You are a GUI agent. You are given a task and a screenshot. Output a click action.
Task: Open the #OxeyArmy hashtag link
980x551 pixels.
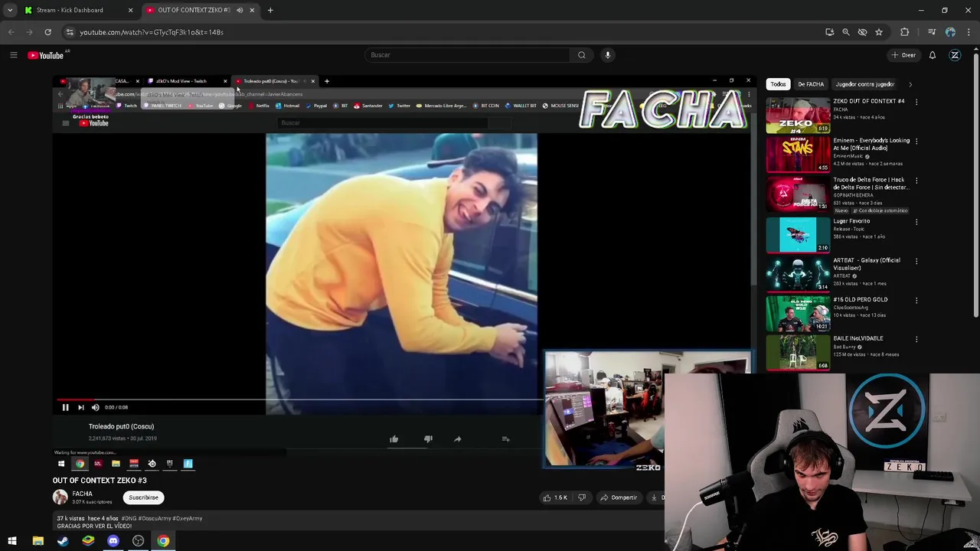(x=188, y=518)
